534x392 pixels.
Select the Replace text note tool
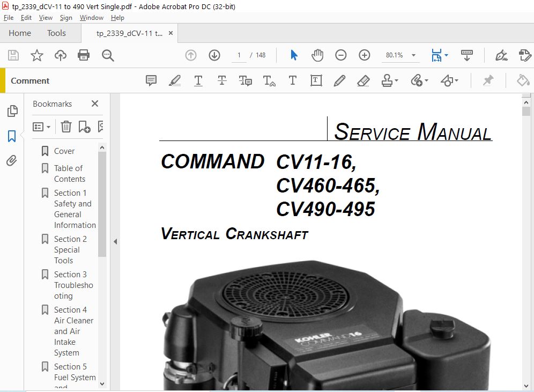(245, 81)
